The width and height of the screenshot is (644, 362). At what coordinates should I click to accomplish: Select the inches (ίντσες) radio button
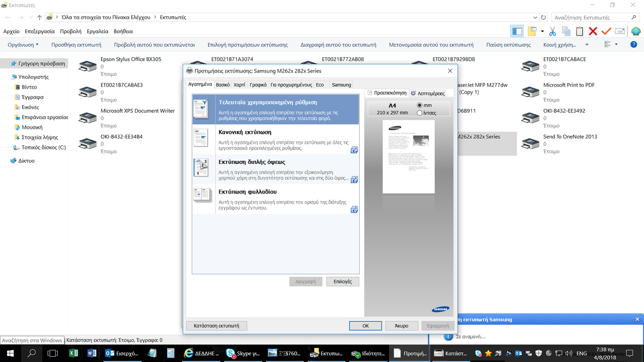point(420,113)
